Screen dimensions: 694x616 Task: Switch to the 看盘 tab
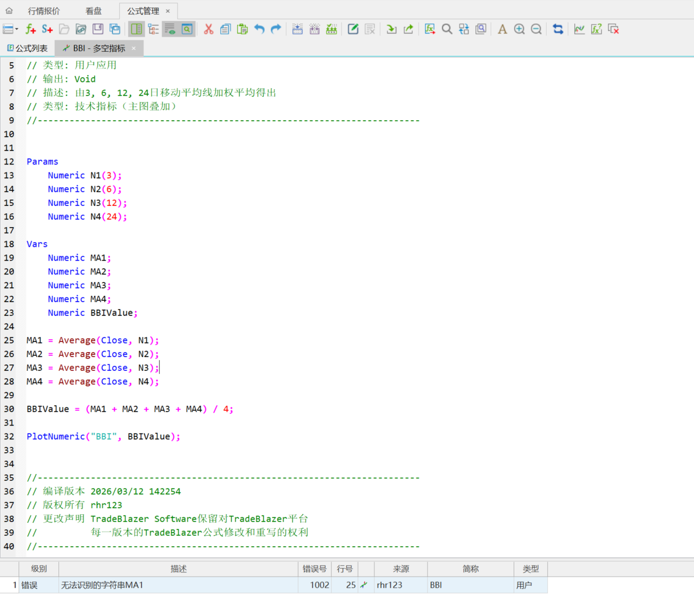[94, 11]
